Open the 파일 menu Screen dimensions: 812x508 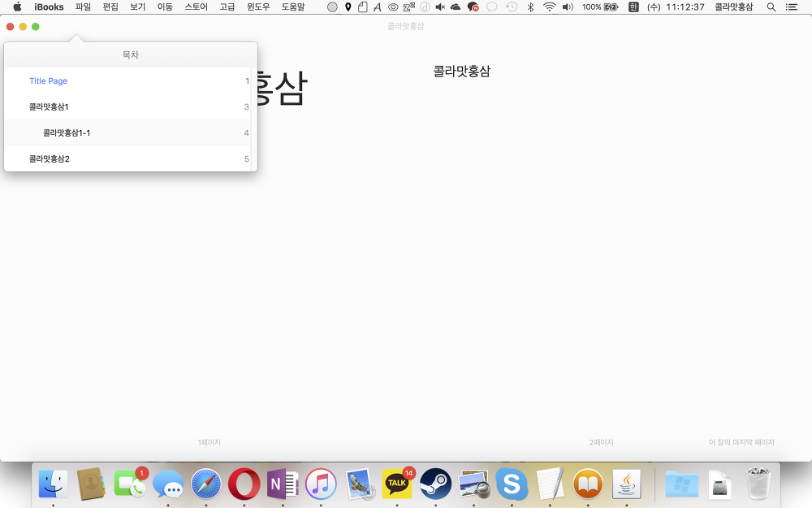point(83,7)
